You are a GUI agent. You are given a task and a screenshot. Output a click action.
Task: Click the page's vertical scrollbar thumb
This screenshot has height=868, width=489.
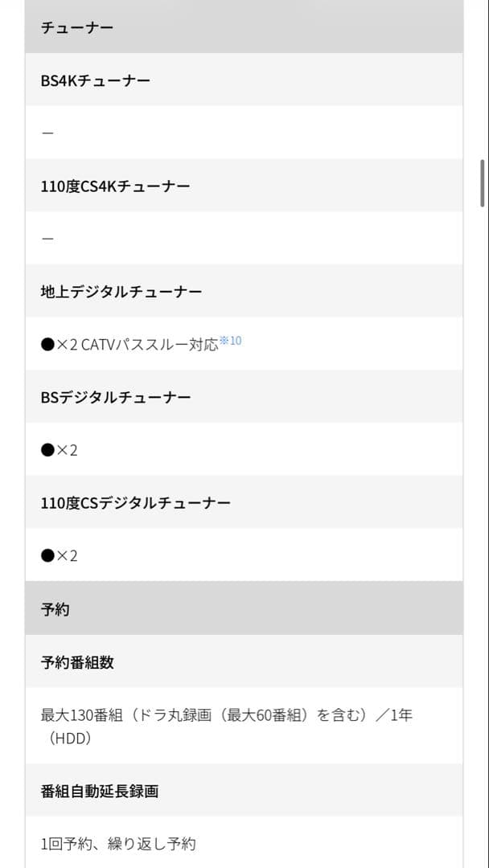[x=483, y=184]
